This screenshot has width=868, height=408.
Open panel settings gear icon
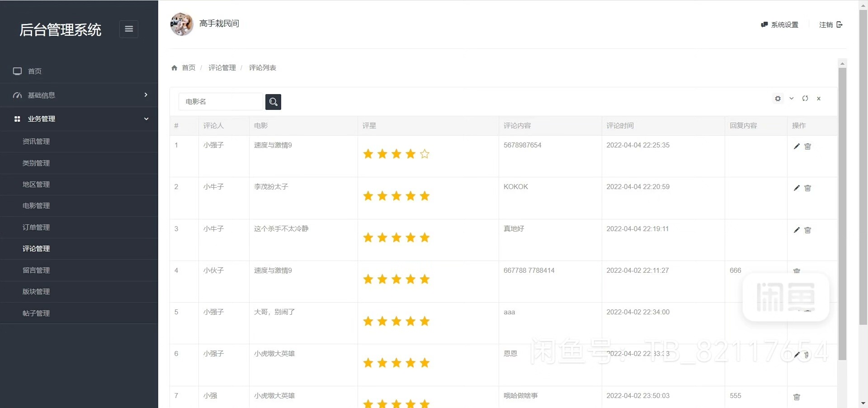[x=778, y=99]
